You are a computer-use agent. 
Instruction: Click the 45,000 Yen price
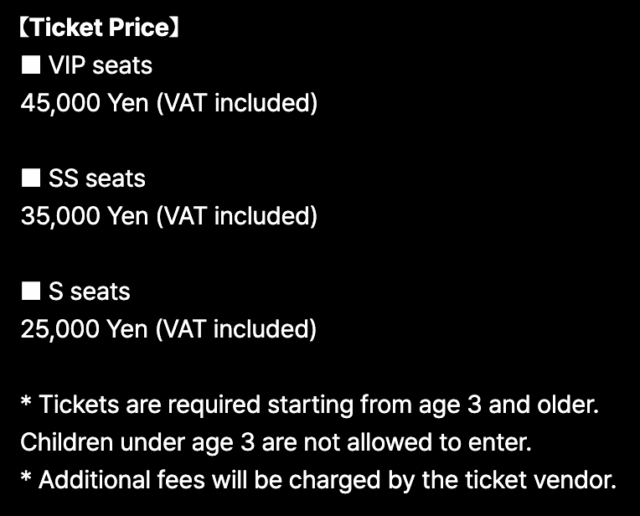click(84, 103)
